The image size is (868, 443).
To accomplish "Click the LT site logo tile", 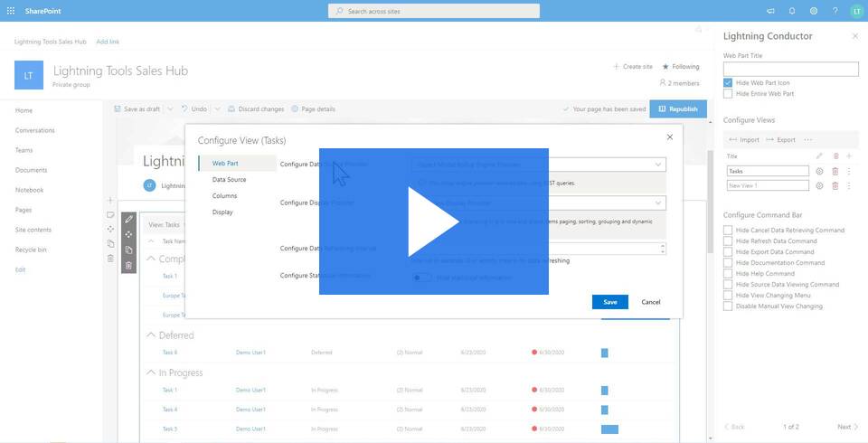I will click(29, 75).
